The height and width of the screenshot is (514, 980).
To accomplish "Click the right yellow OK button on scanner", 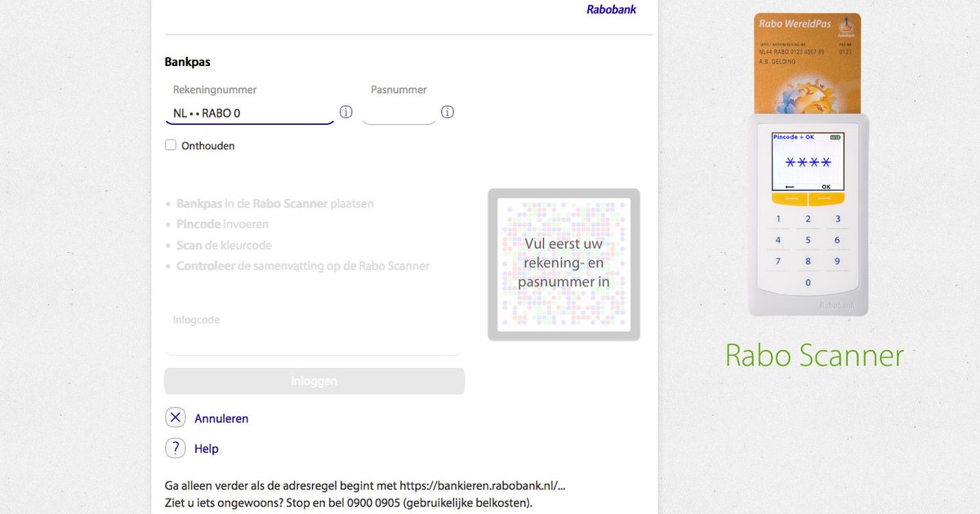I will (x=826, y=199).
